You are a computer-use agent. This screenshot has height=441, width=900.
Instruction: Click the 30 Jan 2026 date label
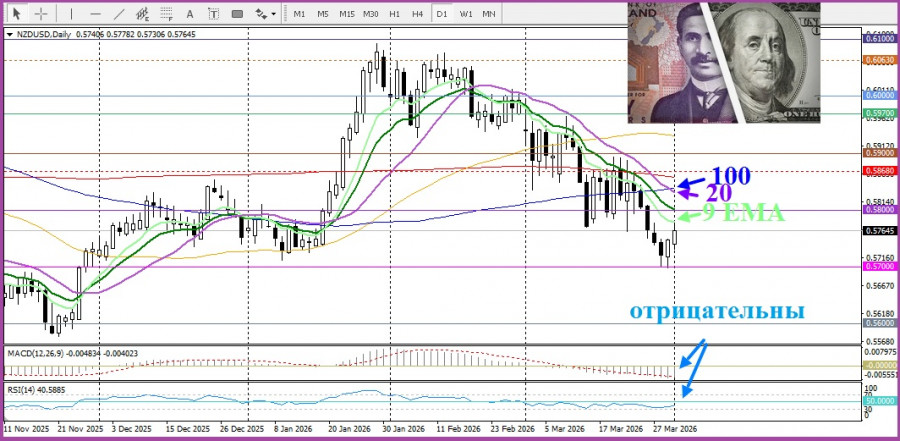click(x=404, y=430)
